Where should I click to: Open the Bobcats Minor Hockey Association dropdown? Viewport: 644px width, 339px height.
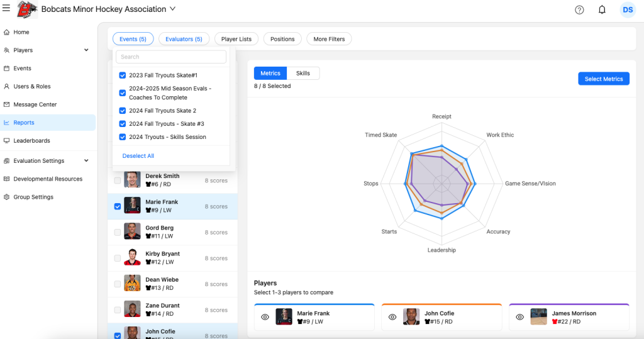tap(173, 9)
